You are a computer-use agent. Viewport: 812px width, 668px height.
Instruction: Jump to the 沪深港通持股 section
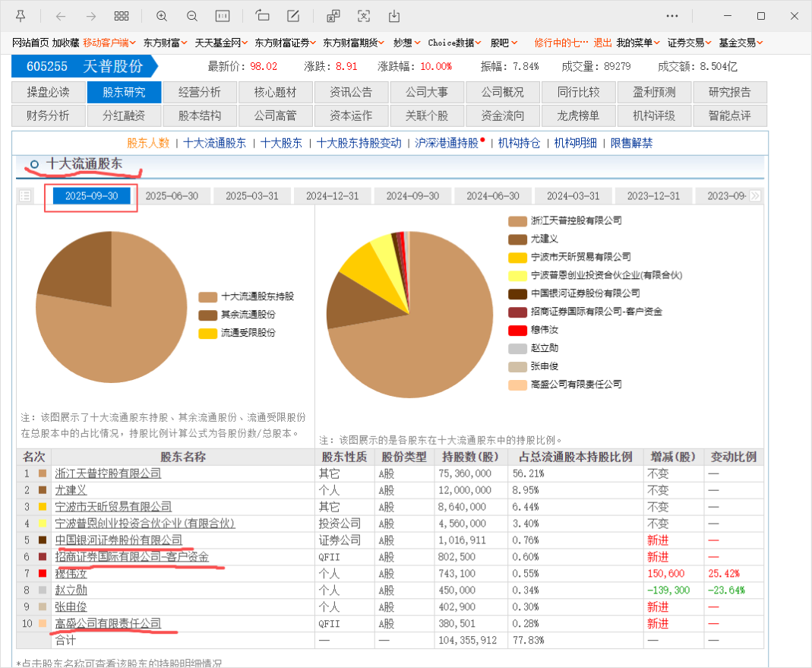coord(447,143)
